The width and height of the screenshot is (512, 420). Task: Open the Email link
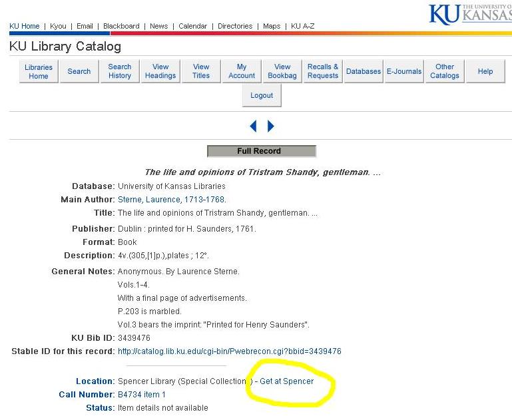coord(85,26)
